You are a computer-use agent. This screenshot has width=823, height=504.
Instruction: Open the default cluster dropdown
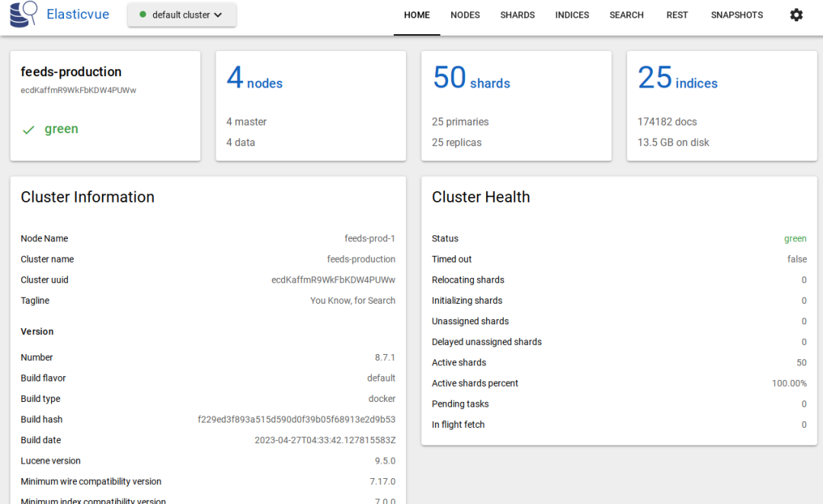pos(181,14)
